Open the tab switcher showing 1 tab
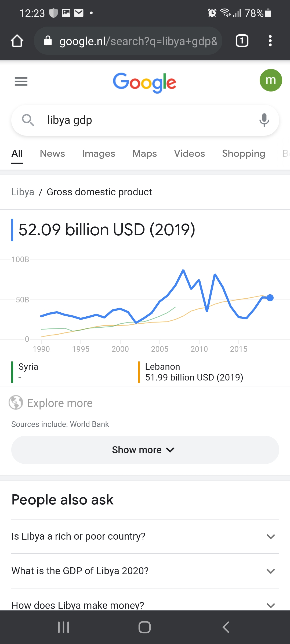Viewport: 290px width, 644px height. (242, 41)
